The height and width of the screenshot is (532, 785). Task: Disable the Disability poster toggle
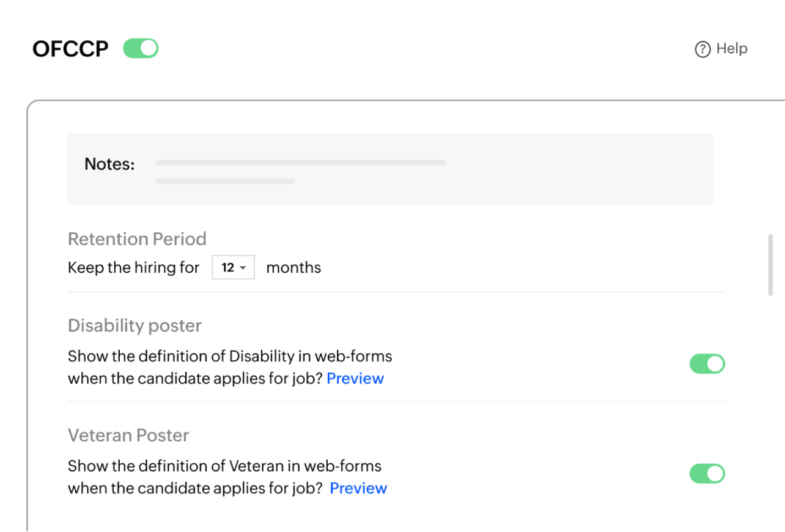tap(707, 364)
